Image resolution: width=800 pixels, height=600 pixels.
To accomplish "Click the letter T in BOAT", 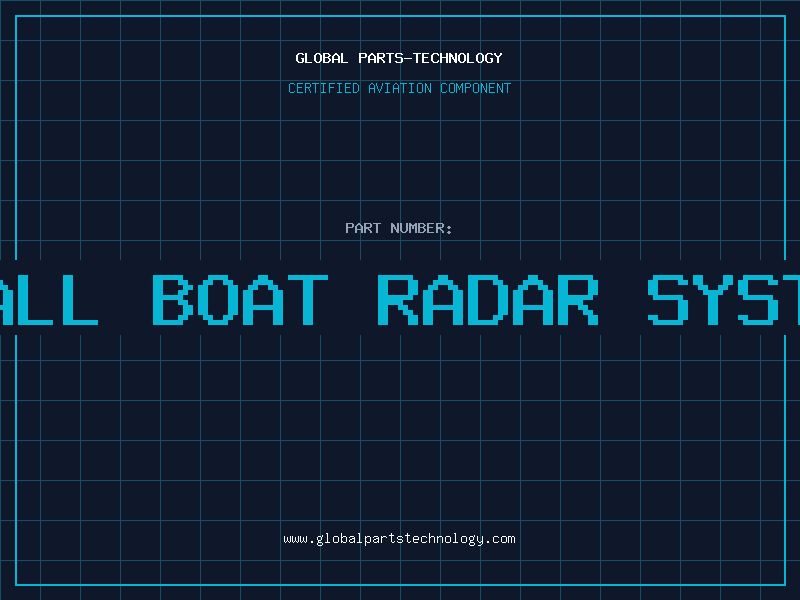I will click(x=308, y=300).
